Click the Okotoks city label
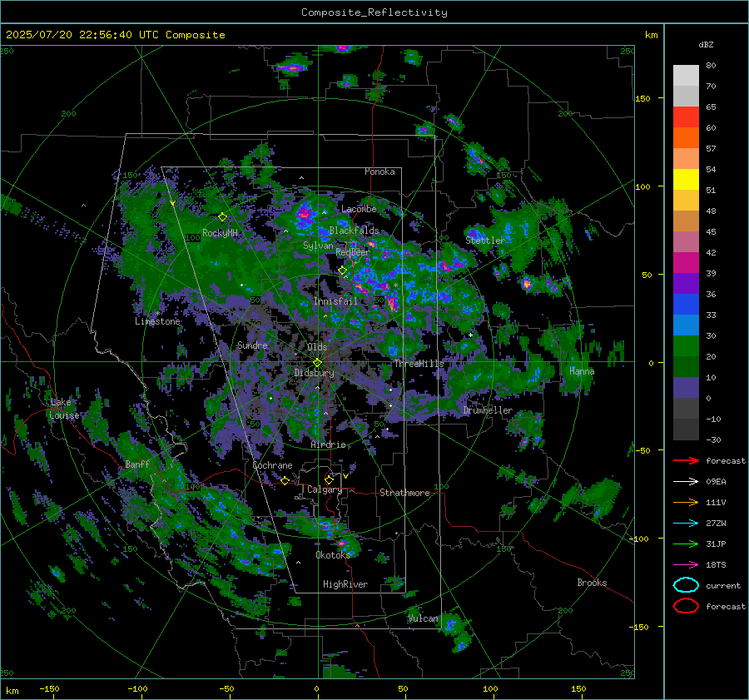 point(333,555)
